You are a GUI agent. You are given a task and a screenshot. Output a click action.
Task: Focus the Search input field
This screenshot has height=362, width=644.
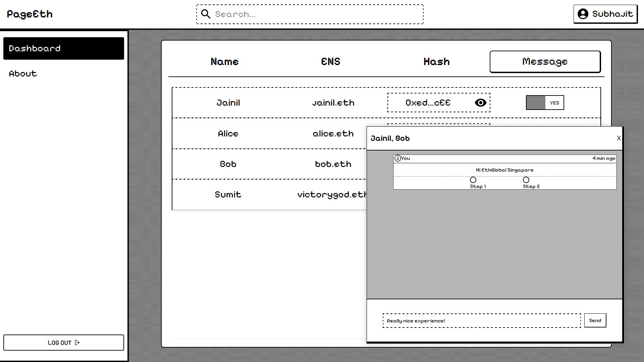click(x=310, y=14)
